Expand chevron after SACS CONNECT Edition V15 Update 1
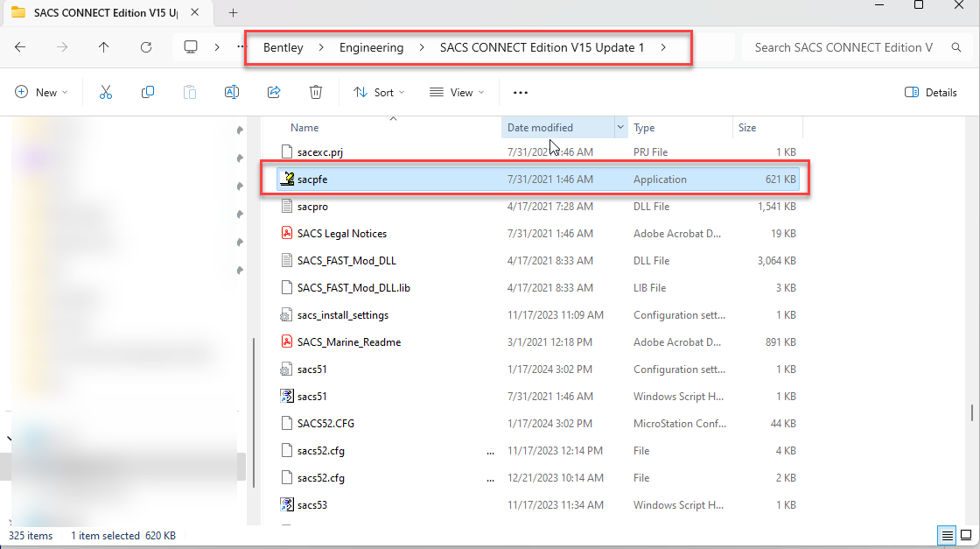The width and height of the screenshot is (980, 549). click(x=663, y=47)
